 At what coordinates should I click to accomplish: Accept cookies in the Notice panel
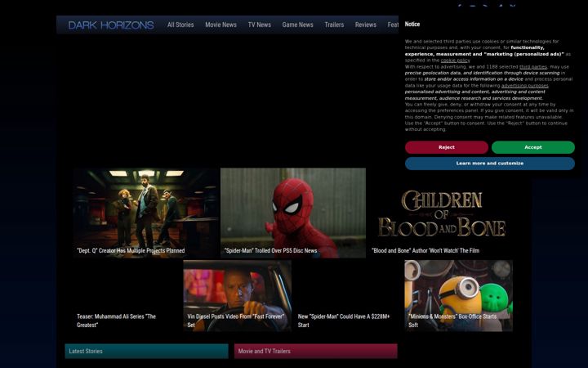(532, 147)
